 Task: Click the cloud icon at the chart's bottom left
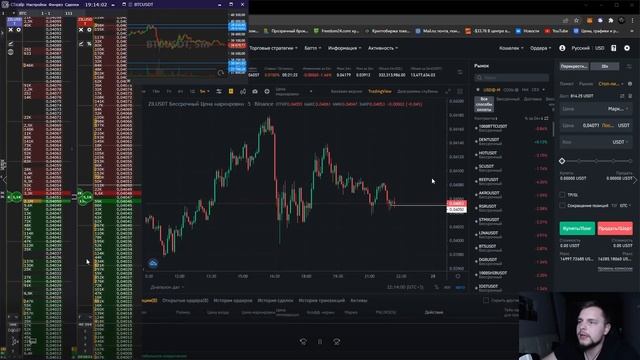click(x=153, y=263)
